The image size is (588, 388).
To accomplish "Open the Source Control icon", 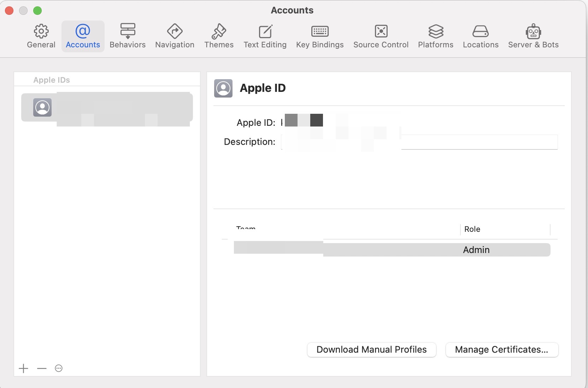I will tap(381, 31).
